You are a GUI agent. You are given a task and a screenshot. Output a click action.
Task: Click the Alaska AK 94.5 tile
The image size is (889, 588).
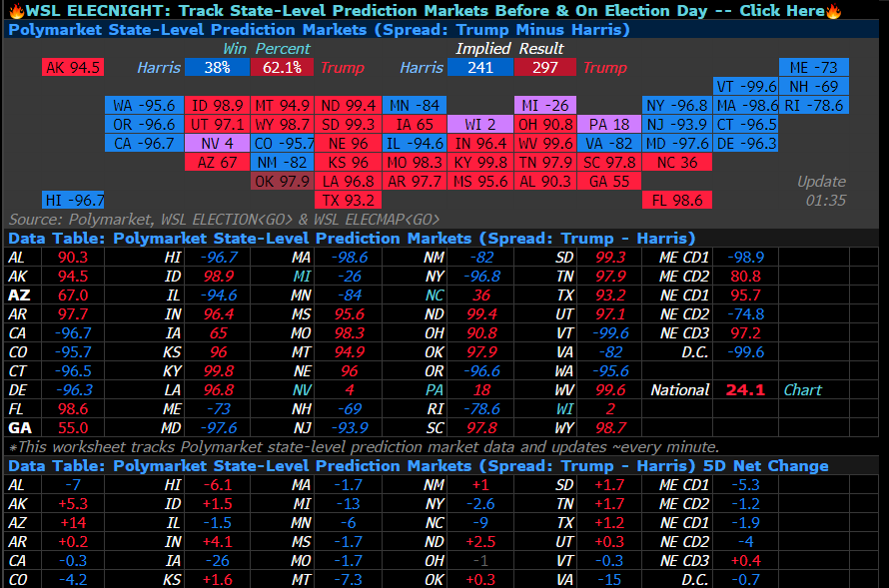click(x=73, y=68)
